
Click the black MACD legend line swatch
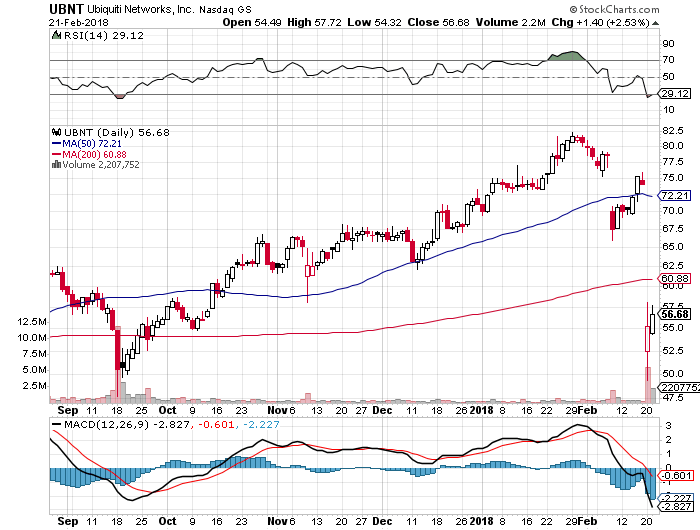(56, 424)
